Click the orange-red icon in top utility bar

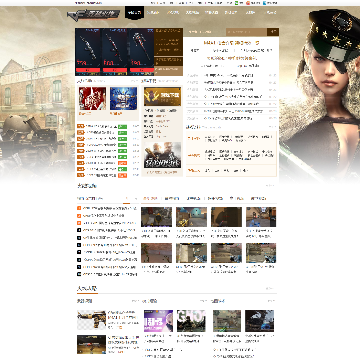coord(248,3)
